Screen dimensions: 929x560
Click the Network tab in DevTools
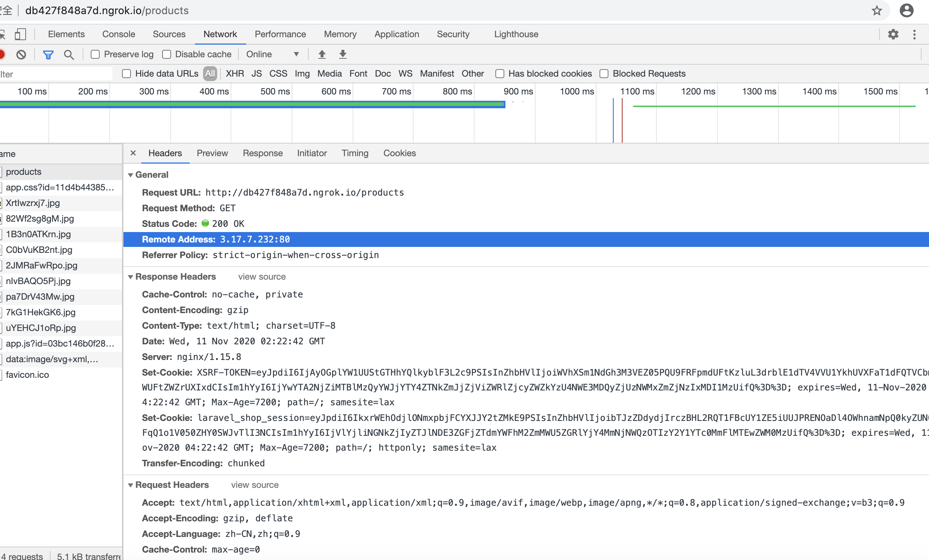(x=220, y=34)
